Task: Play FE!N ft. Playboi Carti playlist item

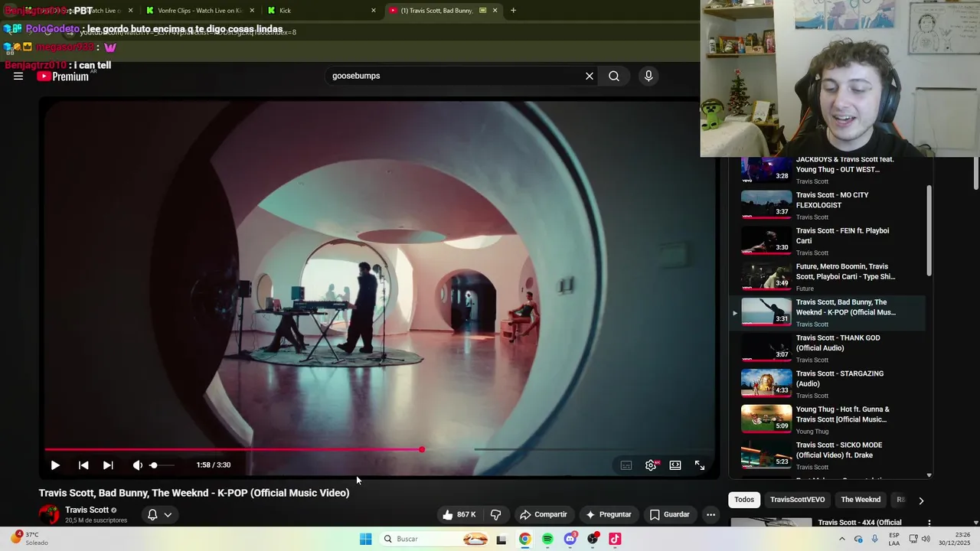Action: point(827,241)
